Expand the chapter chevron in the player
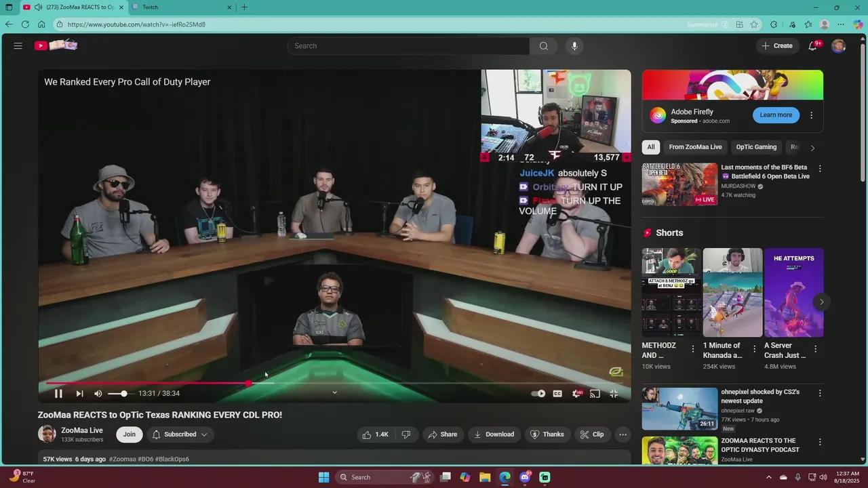The height and width of the screenshot is (488, 868). coord(334,392)
